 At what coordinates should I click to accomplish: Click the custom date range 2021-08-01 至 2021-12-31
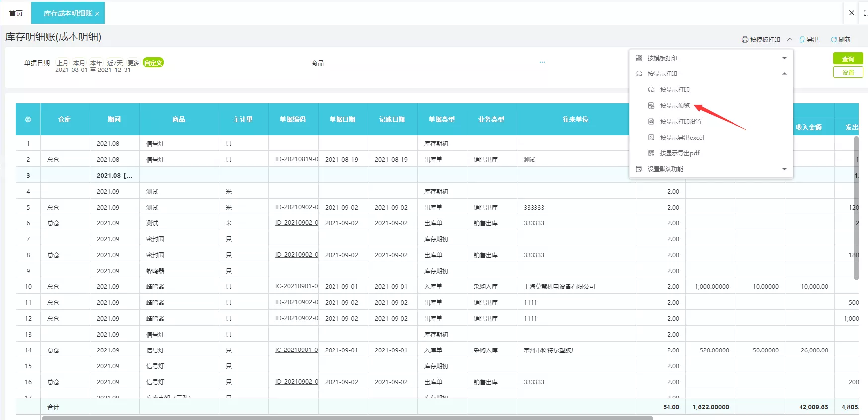pos(93,70)
